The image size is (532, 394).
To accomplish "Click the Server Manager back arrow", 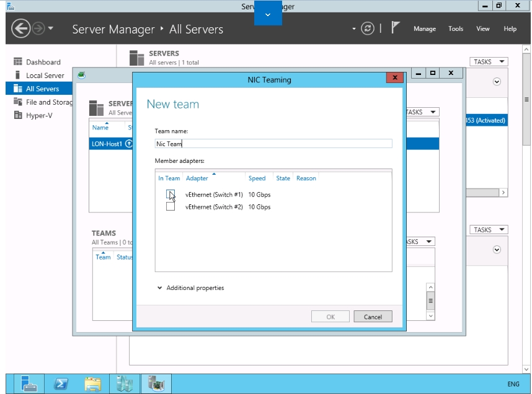I will [x=20, y=28].
